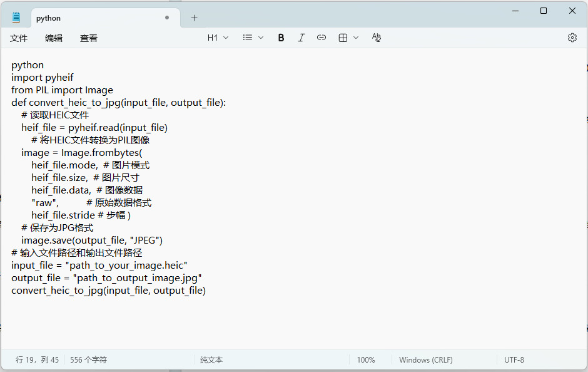Click the 'def convert_heic_to_jpg' definition line

click(x=118, y=103)
